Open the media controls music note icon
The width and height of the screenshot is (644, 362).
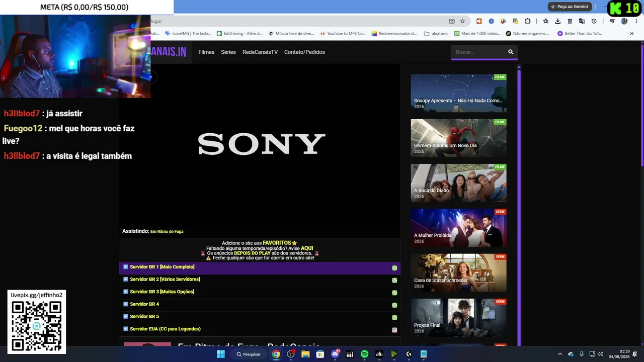pyautogui.click(x=612, y=21)
